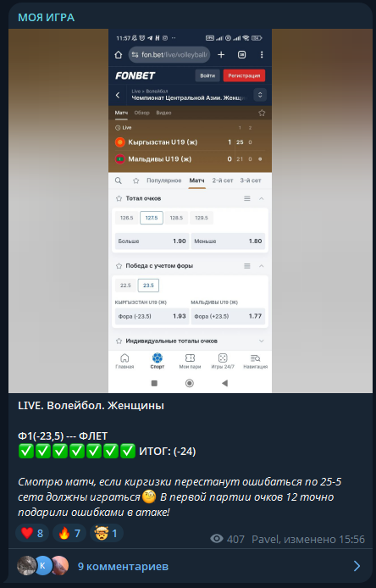
Task: Open a new tab with the plus icon
Action: coord(221,55)
